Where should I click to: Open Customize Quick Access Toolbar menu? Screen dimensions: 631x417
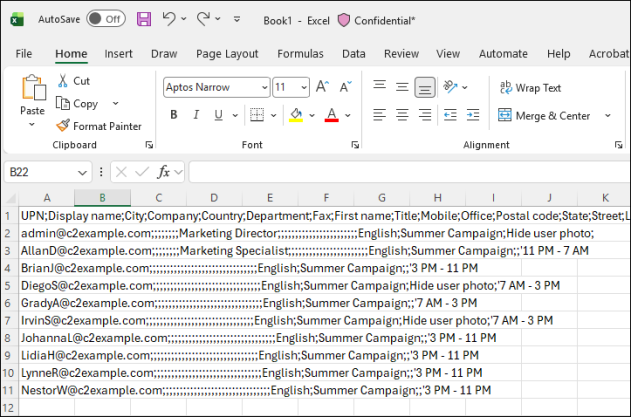[x=237, y=19]
